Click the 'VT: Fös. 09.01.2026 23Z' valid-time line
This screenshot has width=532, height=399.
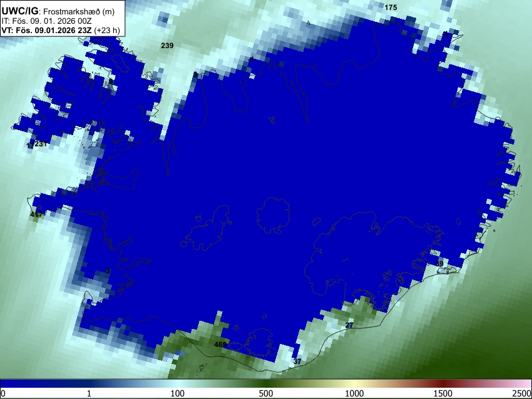[46, 30]
